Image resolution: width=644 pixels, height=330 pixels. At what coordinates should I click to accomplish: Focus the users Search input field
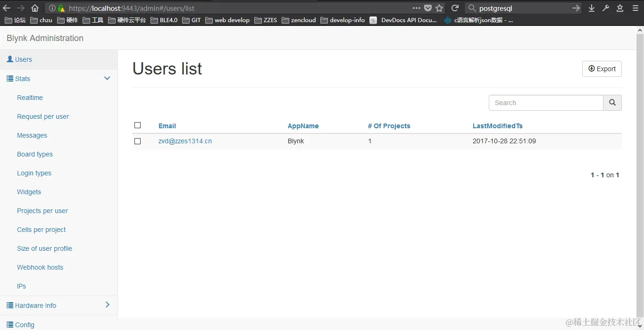546,103
